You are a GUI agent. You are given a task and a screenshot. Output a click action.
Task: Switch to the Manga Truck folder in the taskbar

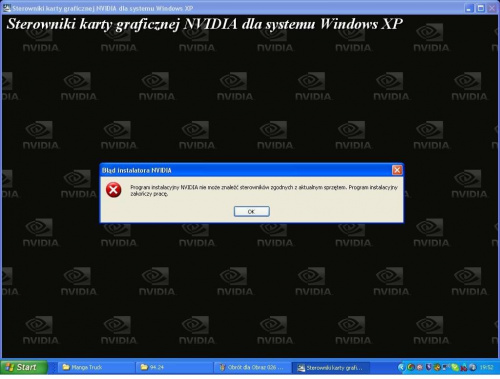tap(97, 367)
